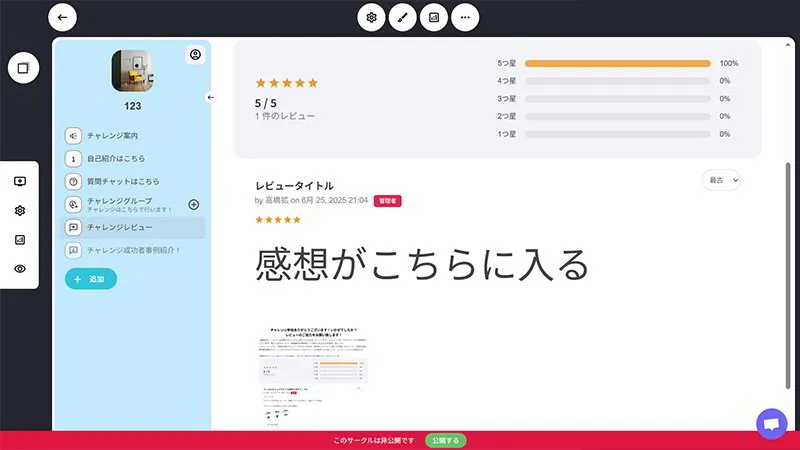
Task: Open analytics chart icon in top toolbar
Action: point(434,17)
